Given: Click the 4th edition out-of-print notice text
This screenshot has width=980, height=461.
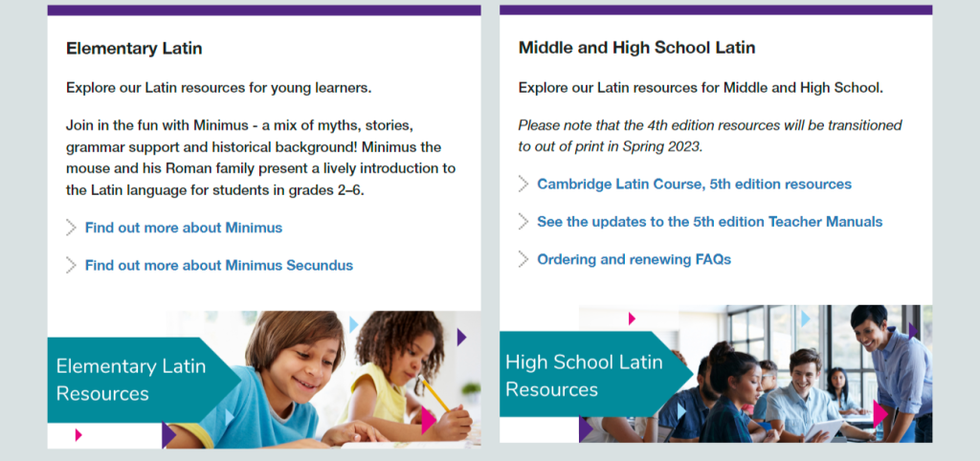Looking at the screenshot, I should (x=710, y=136).
